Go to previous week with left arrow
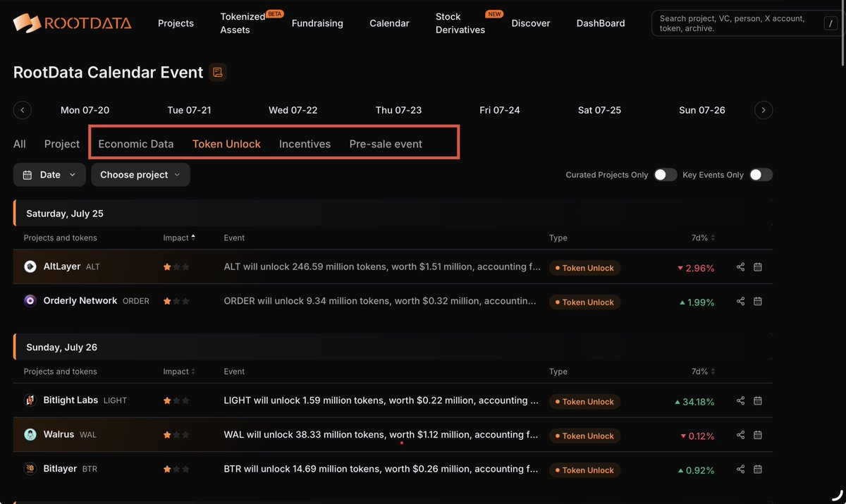The image size is (846, 504). 23,110
